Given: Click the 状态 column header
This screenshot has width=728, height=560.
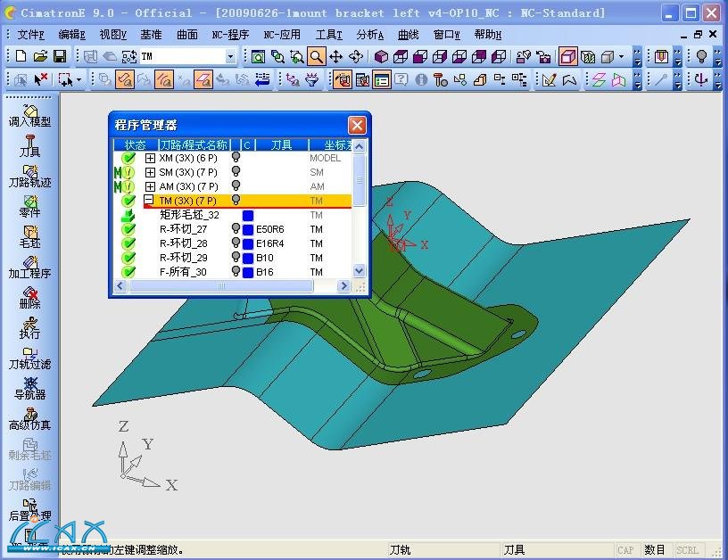Looking at the screenshot, I should [135, 145].
